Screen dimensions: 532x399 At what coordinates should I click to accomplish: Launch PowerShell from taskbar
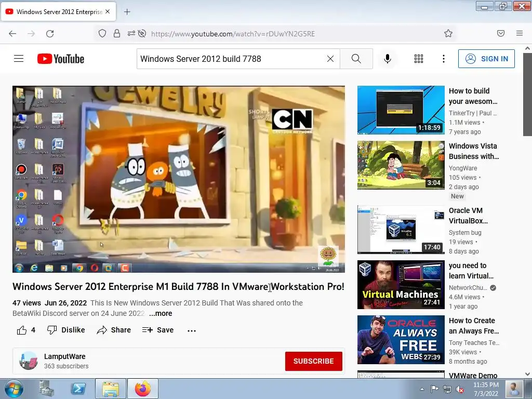tap(78, 389)
